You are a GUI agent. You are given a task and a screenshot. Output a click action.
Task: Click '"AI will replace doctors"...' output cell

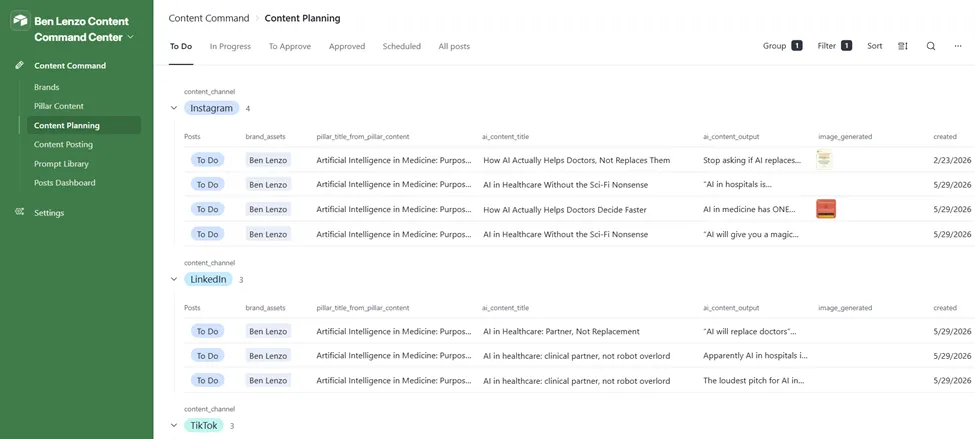tap(749, 331)
